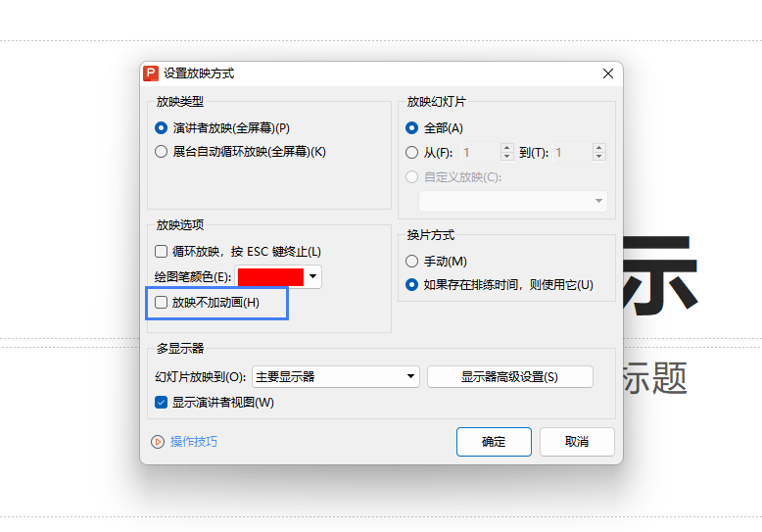Select the 手动(M) slide advance option
The height and width of the screenshot is (532, 762).
point(411,262)
